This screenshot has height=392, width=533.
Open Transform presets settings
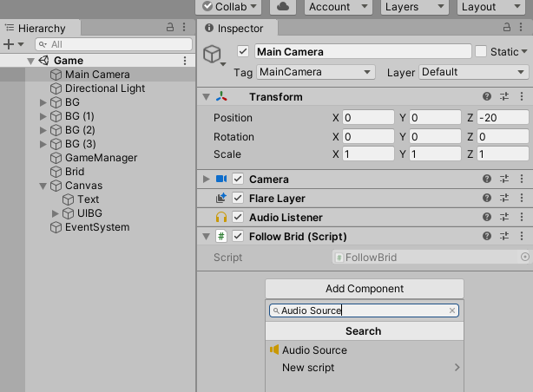(504, 97)
